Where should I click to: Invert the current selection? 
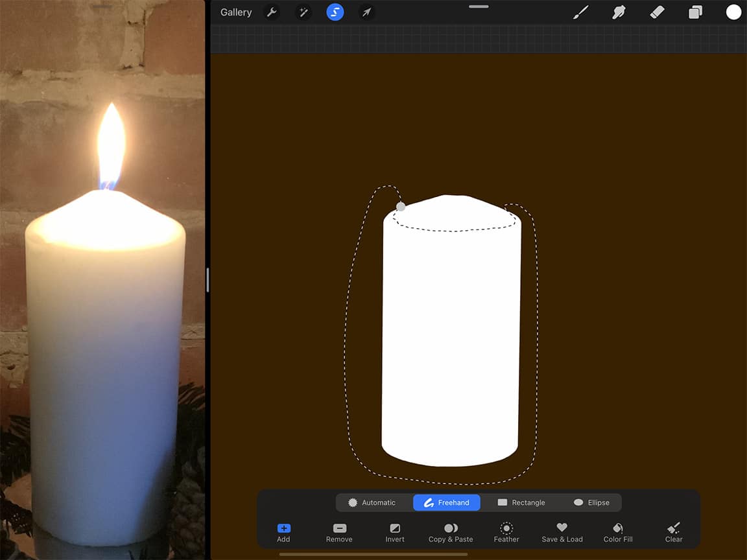click(395, 533)
